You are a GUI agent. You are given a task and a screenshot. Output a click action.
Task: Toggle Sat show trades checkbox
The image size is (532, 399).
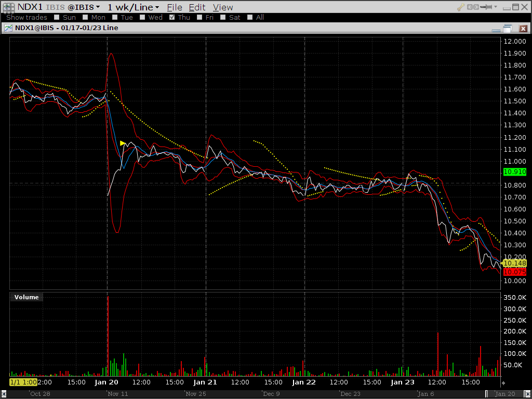click(223, 17)
